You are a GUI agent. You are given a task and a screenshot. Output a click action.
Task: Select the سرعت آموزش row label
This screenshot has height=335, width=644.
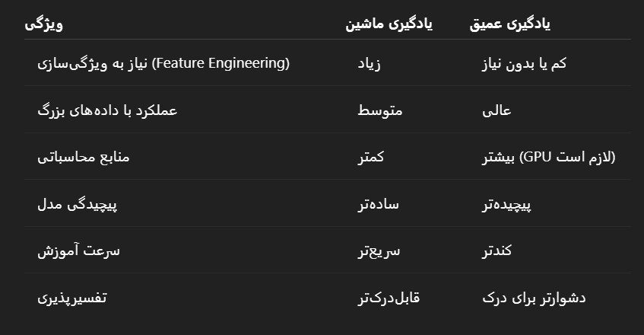point(78,250)
